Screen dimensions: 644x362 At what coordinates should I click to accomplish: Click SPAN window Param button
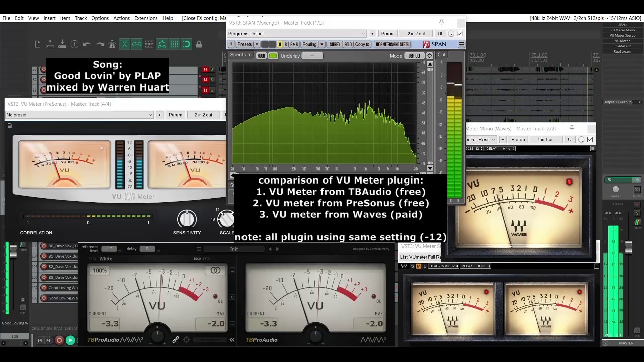(388, 34)
